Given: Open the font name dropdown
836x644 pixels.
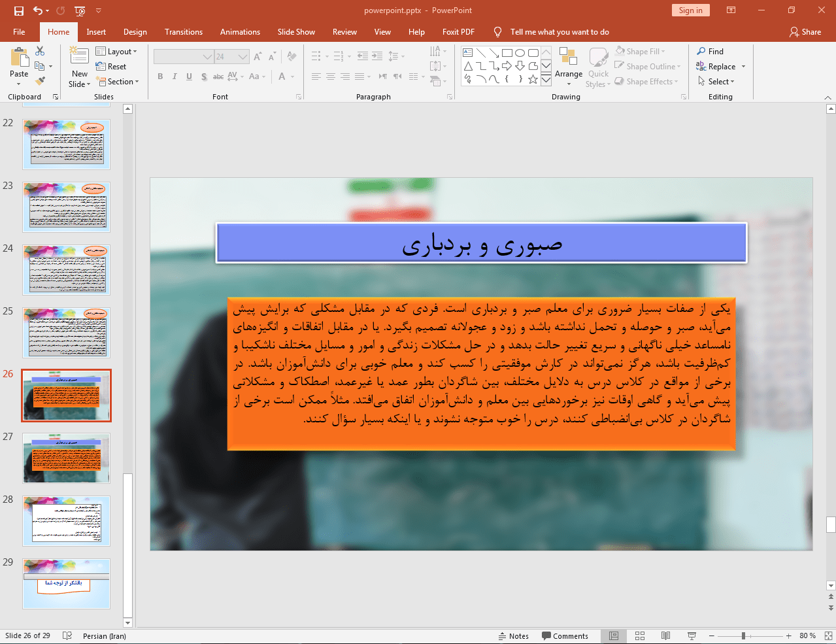Looking at the screenshot, I should point(207,57).
